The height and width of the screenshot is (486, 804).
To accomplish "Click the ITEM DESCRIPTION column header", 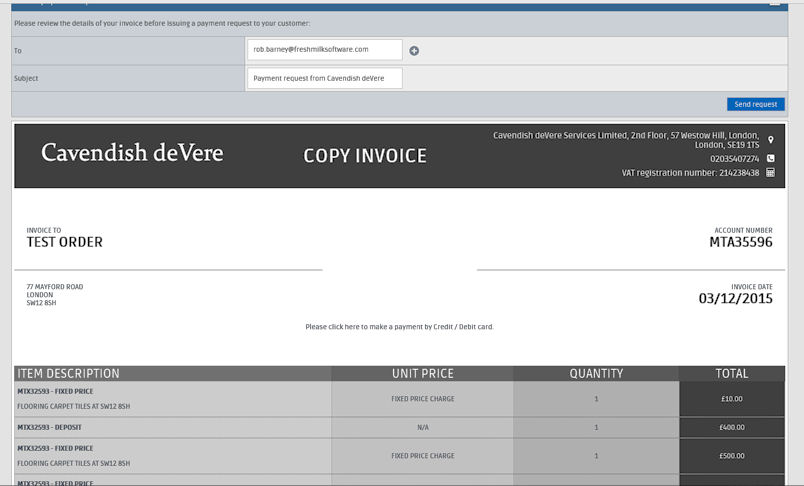I will 173,373.
